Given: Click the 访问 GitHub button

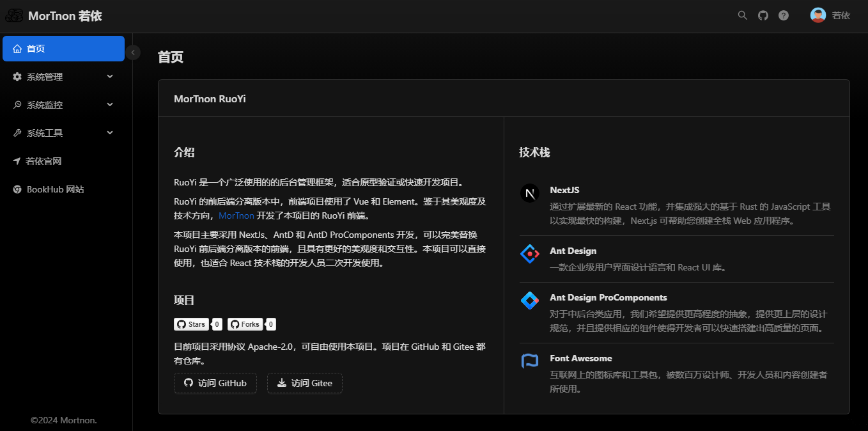Looking at the screenshot, I should coord(215,383).
